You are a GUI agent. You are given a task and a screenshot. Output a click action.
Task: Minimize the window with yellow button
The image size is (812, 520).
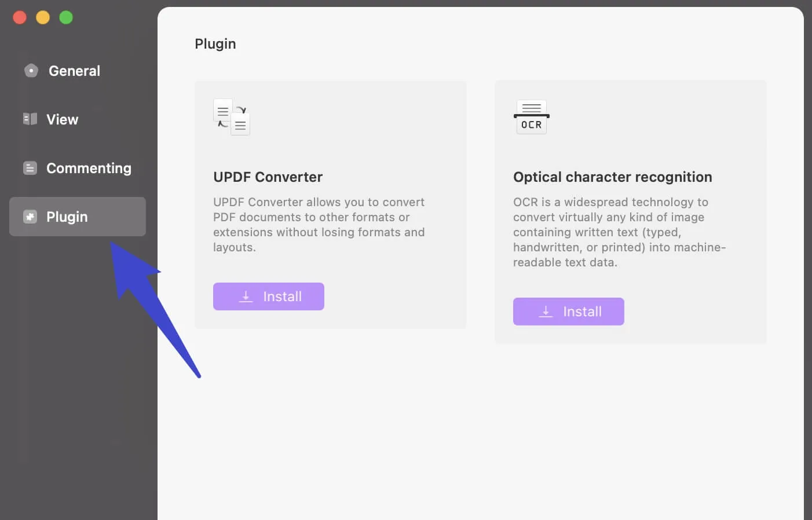[x=43, y=17]
